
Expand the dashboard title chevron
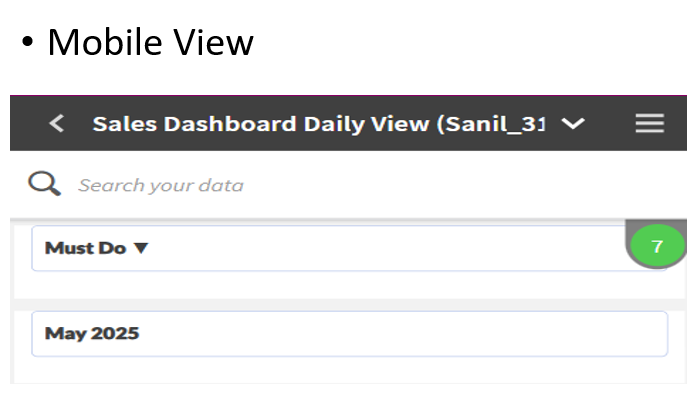(x=573, y=123)
